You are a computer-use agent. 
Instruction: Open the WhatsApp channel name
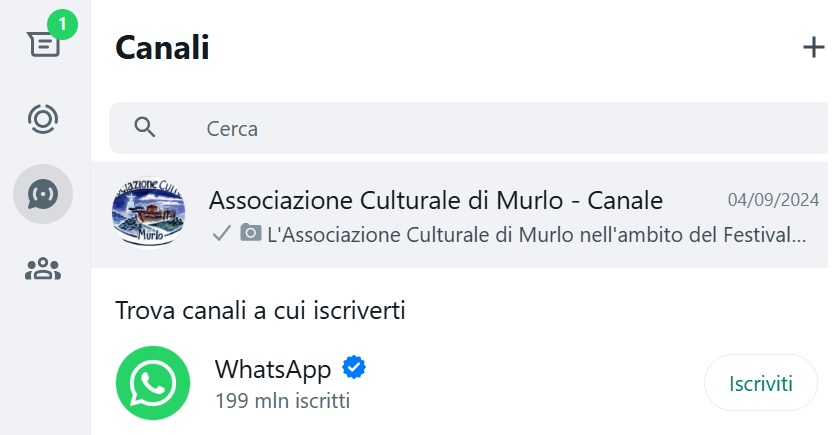pyautogui.click(x=273, y=369)
